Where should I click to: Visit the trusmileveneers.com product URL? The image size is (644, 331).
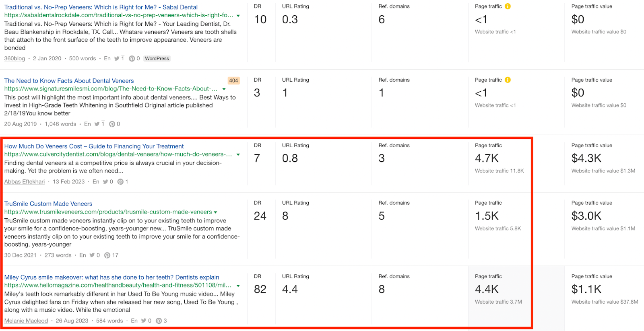[x=108, y=212]
